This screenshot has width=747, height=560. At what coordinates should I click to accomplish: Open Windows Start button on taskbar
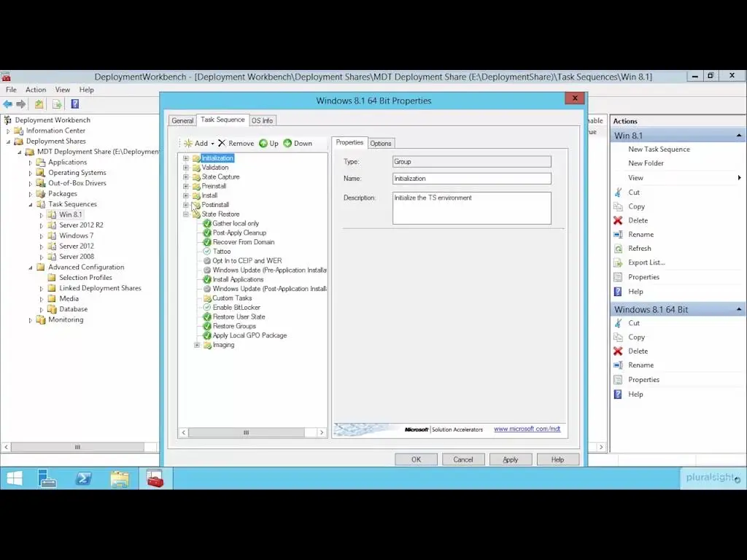point(15,478)
